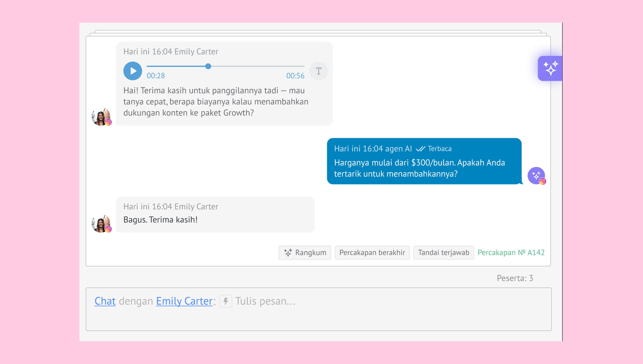Click the "Peserta: 3" participants label

pos(515,278)
